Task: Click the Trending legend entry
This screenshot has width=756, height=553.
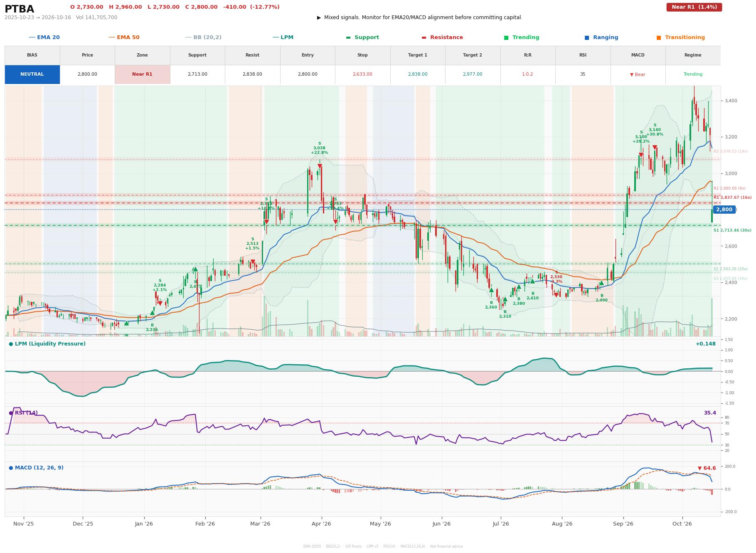Action: pos(522,37)
